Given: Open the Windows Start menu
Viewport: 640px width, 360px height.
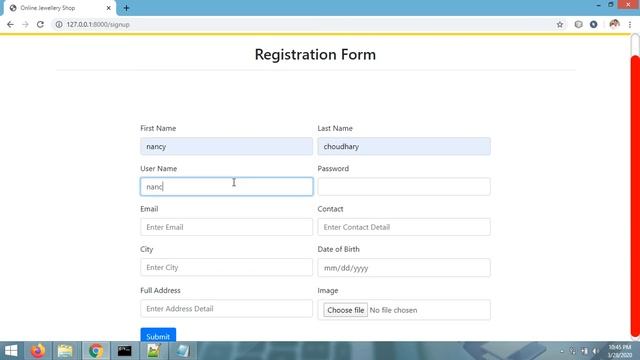Looking at the screenshot, I should [x=11, y=351].
